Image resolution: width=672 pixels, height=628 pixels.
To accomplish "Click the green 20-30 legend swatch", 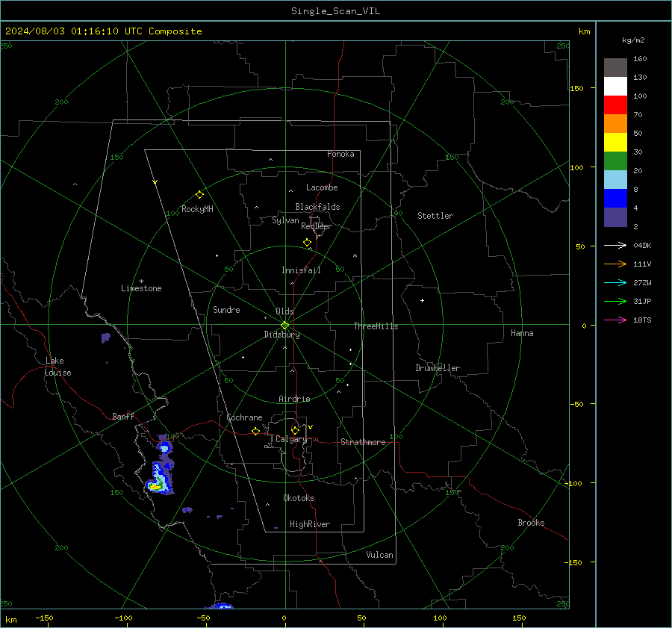I will click(615, 161).
